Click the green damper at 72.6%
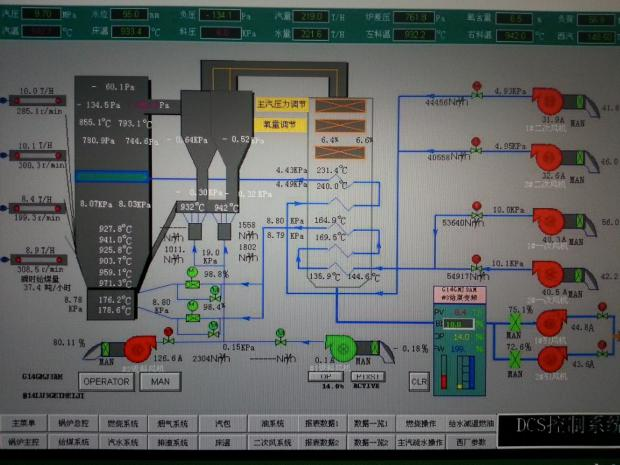620x465 pixels. pos(515,360)
